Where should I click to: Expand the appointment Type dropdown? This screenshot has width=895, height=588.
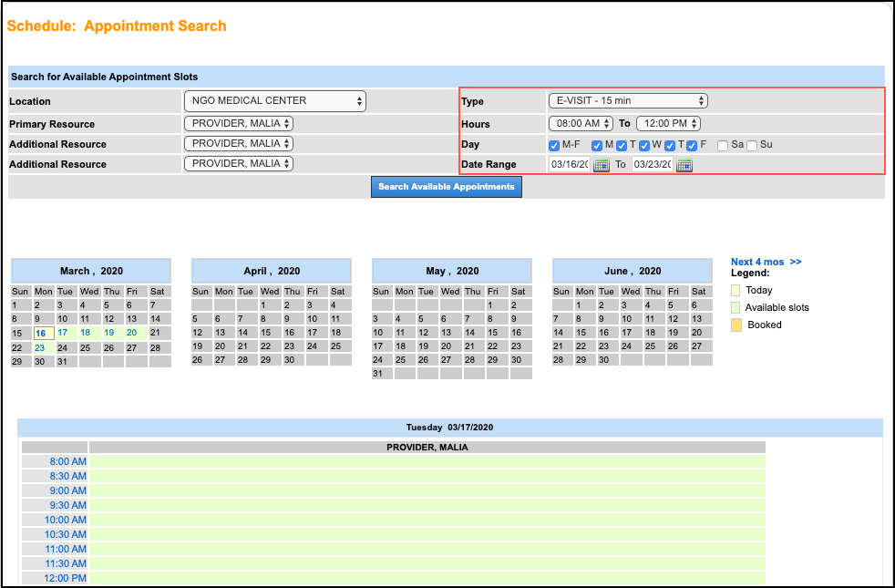tap(627, 101)
